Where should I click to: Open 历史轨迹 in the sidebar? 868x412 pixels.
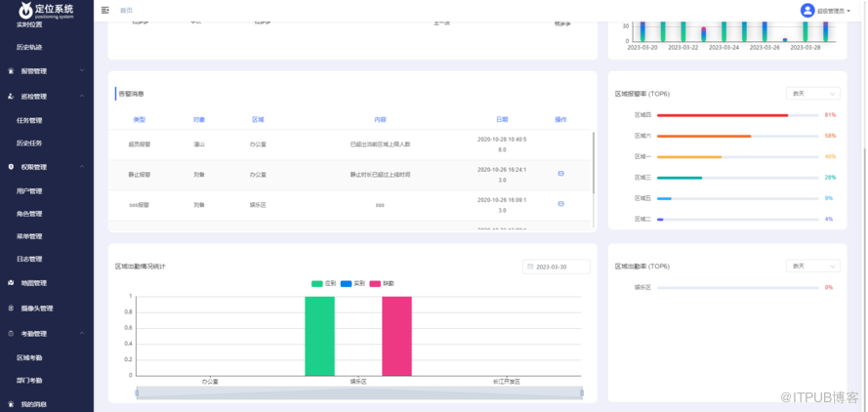(x=29, y=47)
